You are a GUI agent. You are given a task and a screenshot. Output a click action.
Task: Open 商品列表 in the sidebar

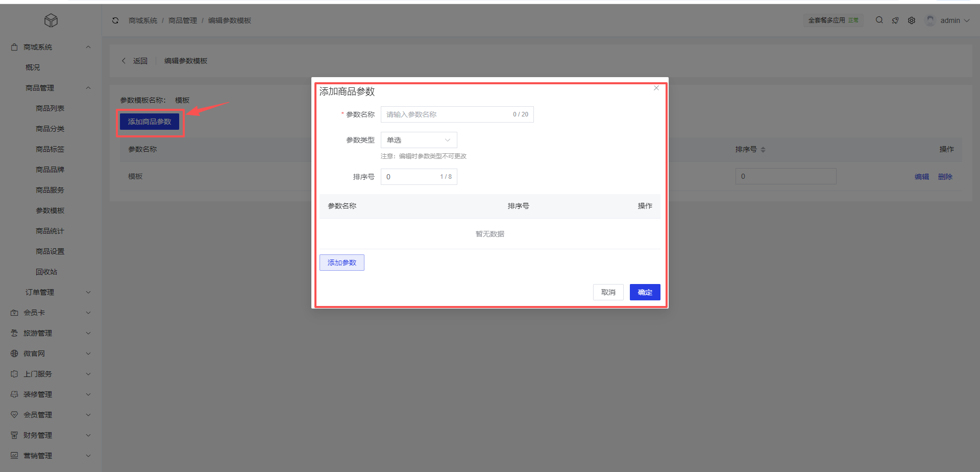(x=50, y=108)
